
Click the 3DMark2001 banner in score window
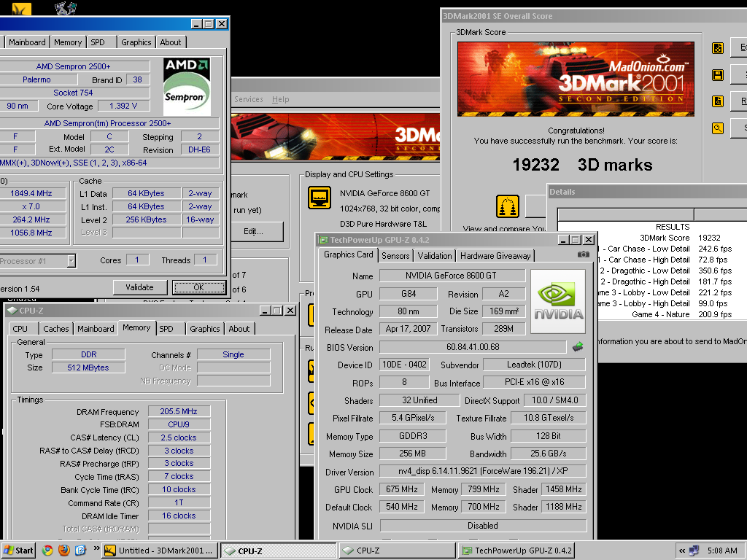pyautogui.click(x=576, y=79)
